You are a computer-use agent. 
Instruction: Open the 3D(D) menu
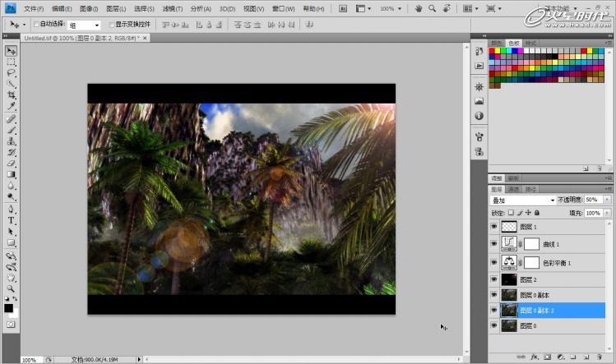click(227, 9)
